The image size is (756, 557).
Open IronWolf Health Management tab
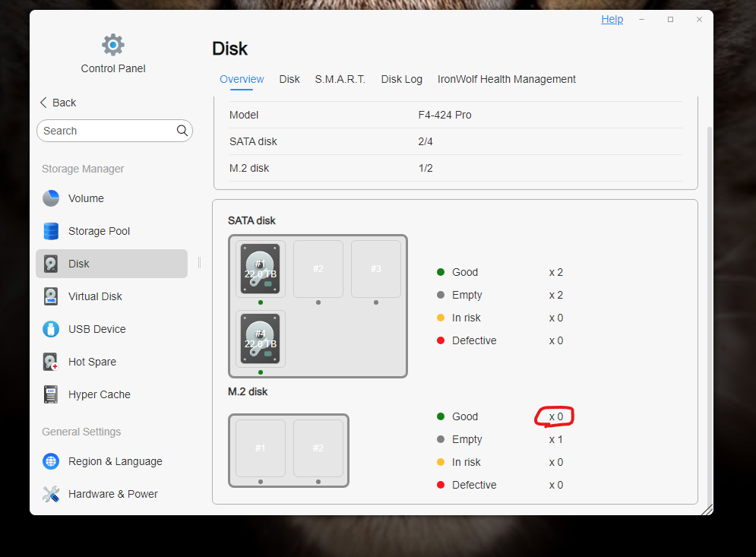pos(506,79)
